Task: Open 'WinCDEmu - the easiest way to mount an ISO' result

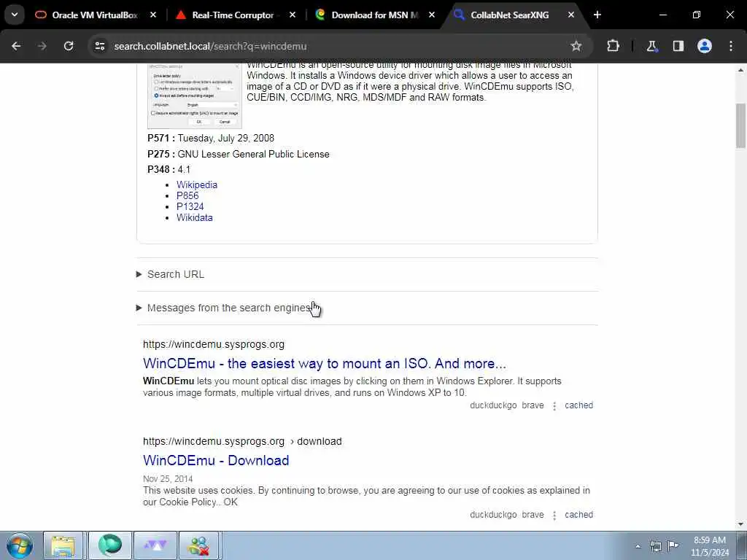Action: (325, 363)
